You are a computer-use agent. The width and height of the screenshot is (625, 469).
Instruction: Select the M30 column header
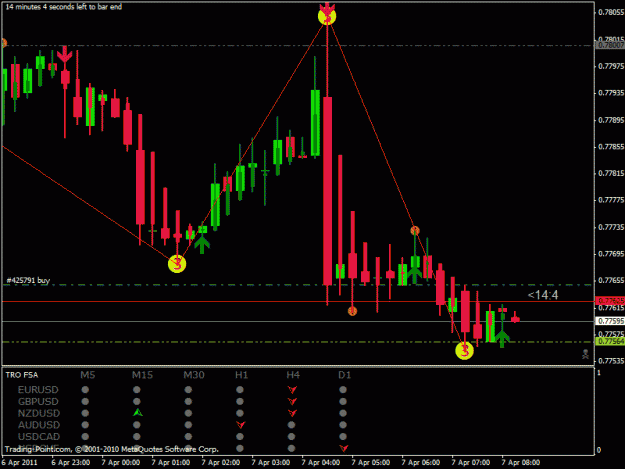click(194, 375)
